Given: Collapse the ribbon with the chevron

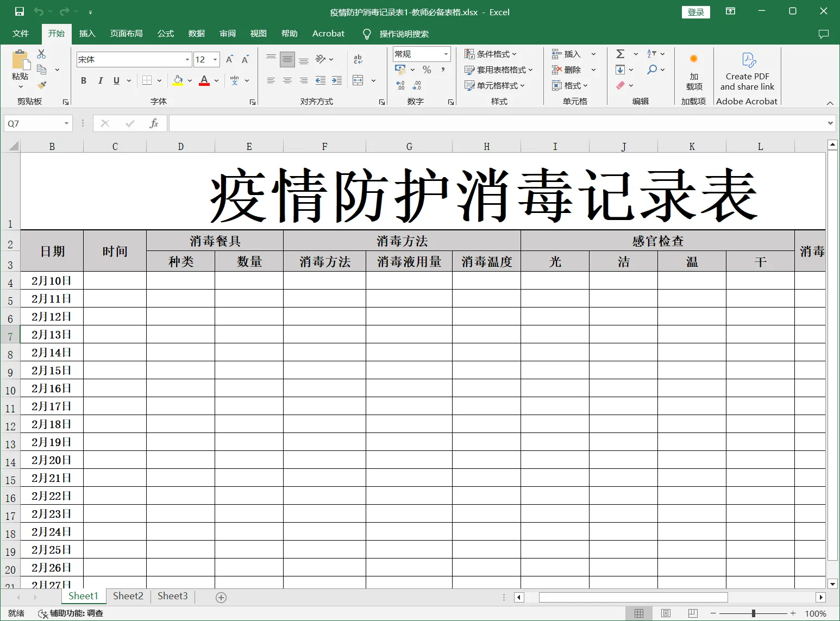Looking at the screenshot, I should [x=830, y=103].
